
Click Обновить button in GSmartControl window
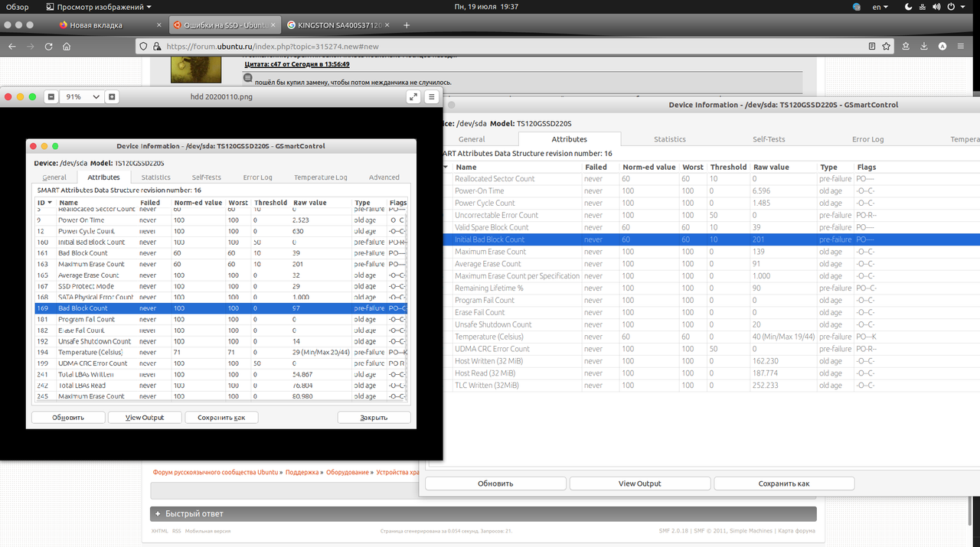tap(495, 484)
